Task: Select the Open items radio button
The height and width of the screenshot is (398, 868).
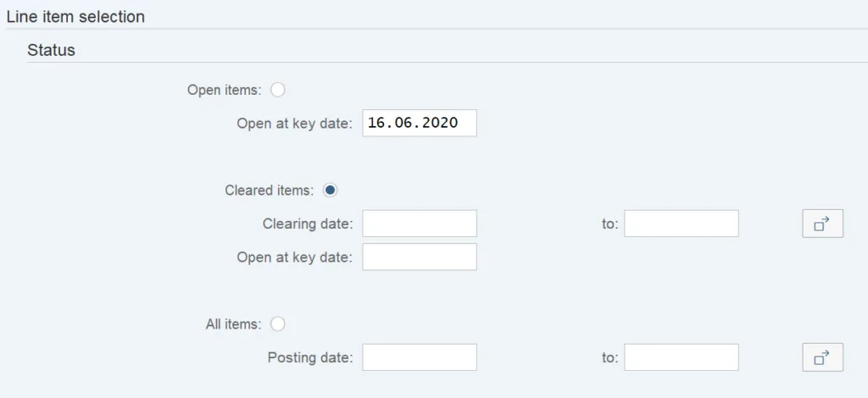Action: click(x=278, y=90)
